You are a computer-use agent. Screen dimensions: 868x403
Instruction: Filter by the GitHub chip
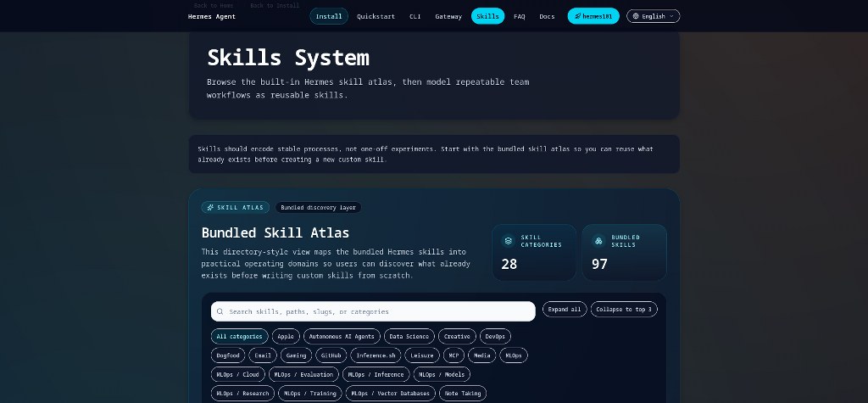pyautogui.click(x=331, y=355)
